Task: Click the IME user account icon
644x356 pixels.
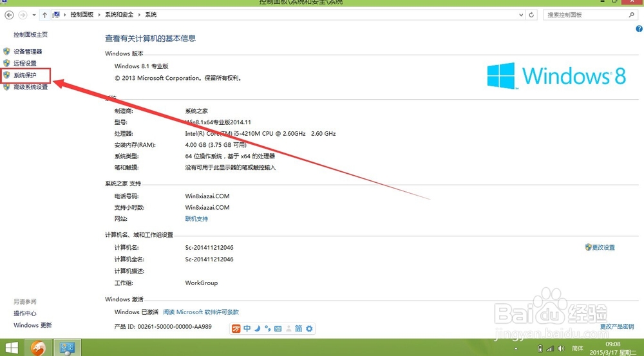Action: pos(289,328)
